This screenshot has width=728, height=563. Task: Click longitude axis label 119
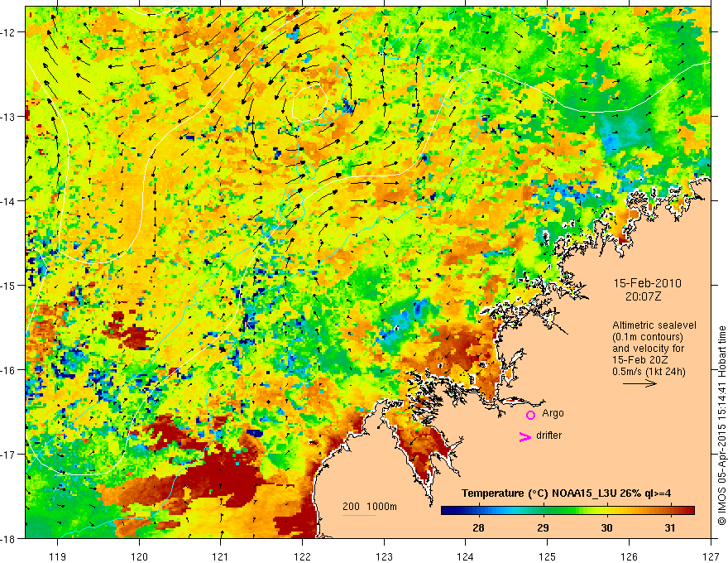(58, 556)
